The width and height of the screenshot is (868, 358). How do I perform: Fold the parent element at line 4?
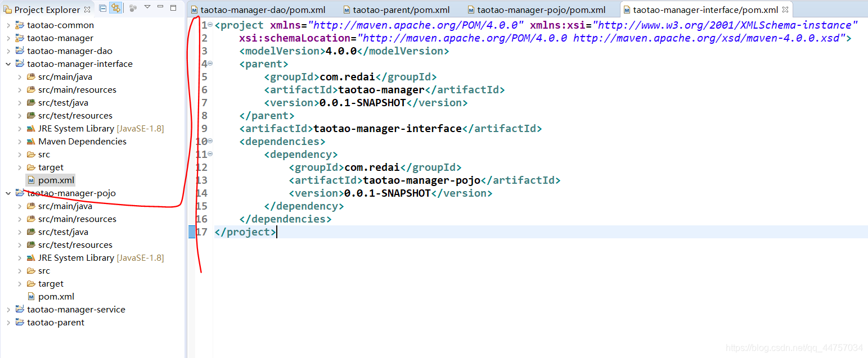click(x=210, y=64)
